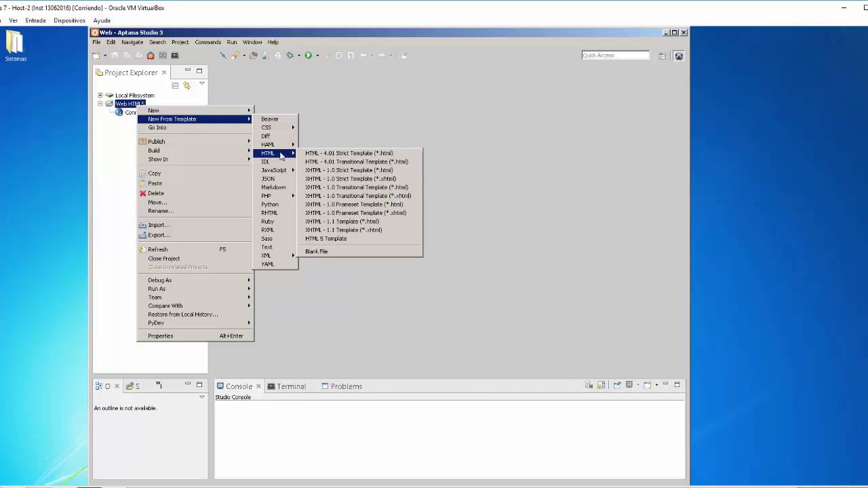This screenshot has height=488, width=868.
Task: Choose Restore from Local History...
Action: (195, 314)
